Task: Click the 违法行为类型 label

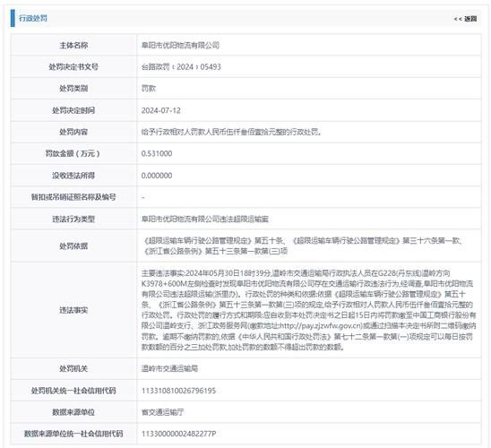Action: point(73,220)
